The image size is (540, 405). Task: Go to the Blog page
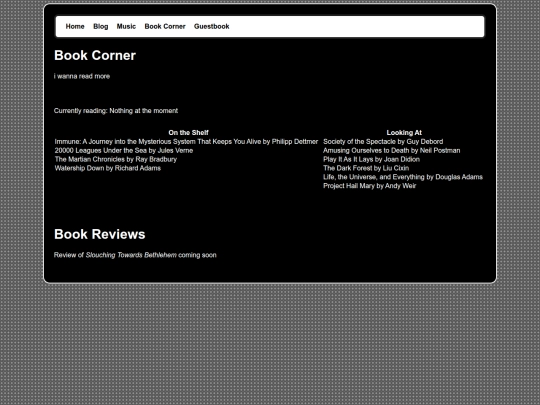101,27
